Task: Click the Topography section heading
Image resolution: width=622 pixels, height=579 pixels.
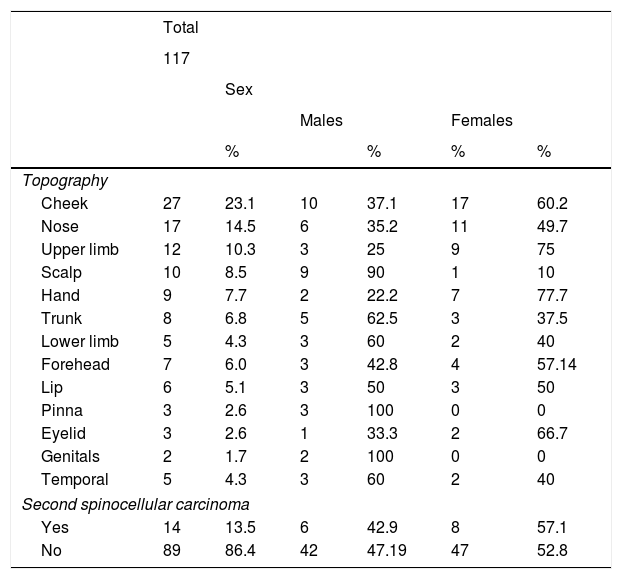Action: tap(65, 181)
